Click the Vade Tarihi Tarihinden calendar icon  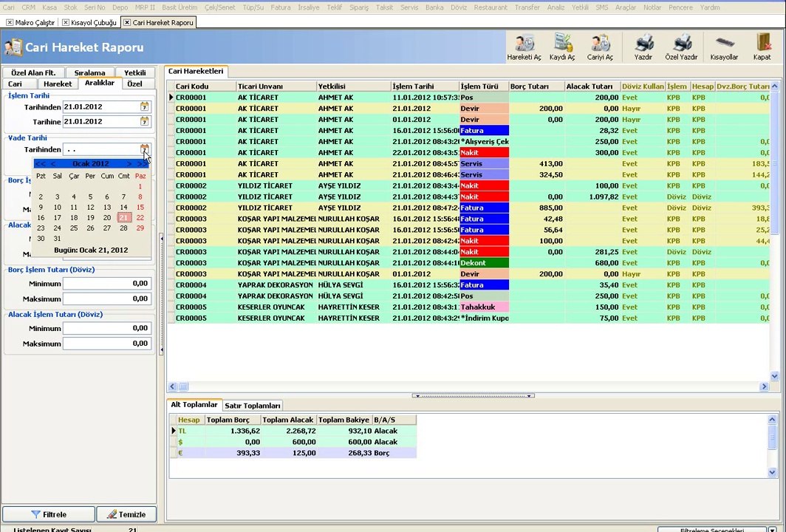click(144, 149)
